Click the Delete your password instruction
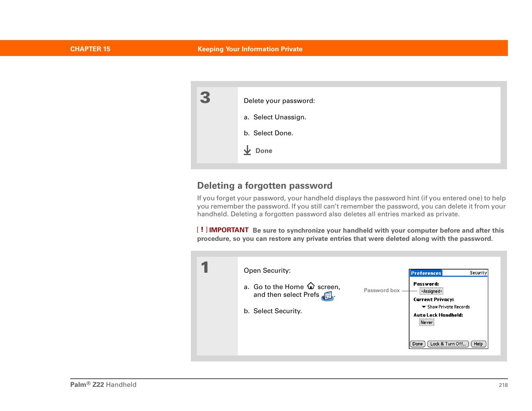Screen dimensions: 532x411 [279, 101]
